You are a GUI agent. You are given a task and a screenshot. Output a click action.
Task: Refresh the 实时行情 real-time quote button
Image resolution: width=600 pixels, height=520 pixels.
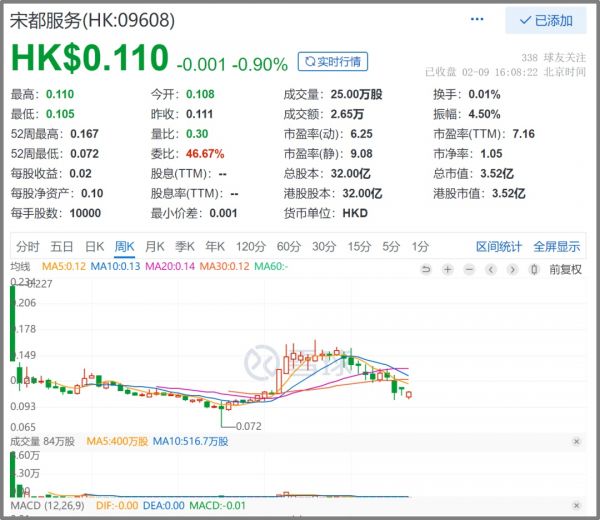[333, 62]
